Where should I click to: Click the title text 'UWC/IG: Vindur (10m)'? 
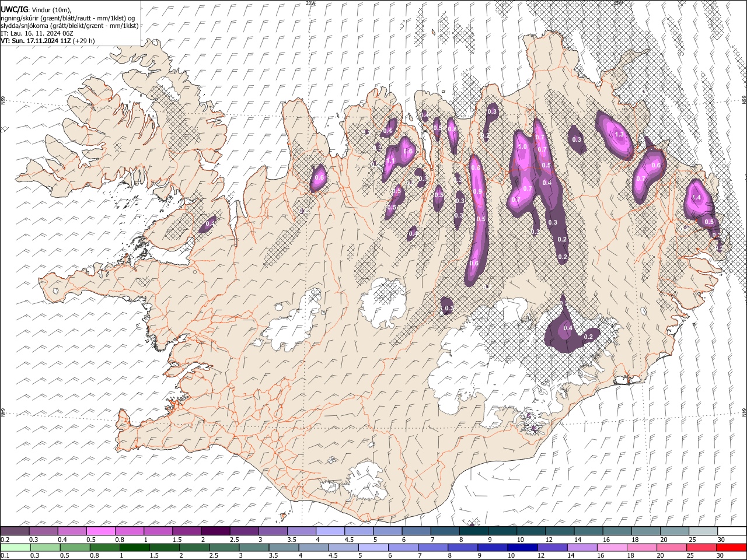coord(36,10)
